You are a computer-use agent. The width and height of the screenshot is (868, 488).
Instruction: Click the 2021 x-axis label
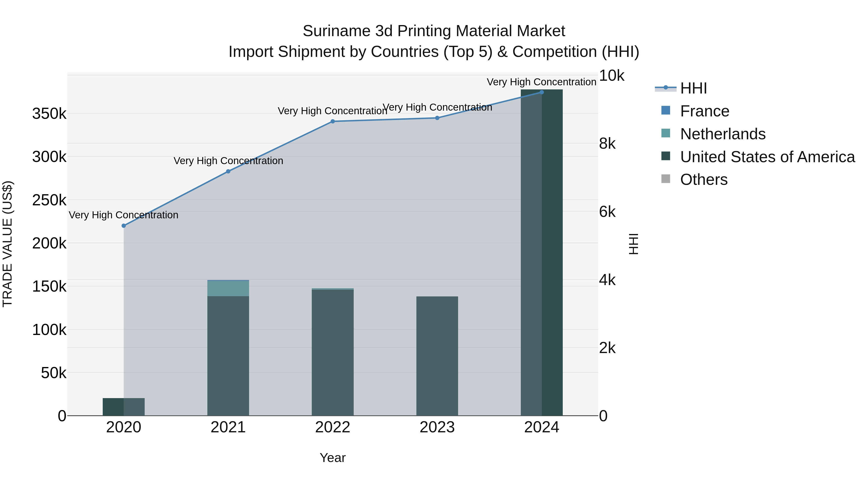[x=228, y=427]
